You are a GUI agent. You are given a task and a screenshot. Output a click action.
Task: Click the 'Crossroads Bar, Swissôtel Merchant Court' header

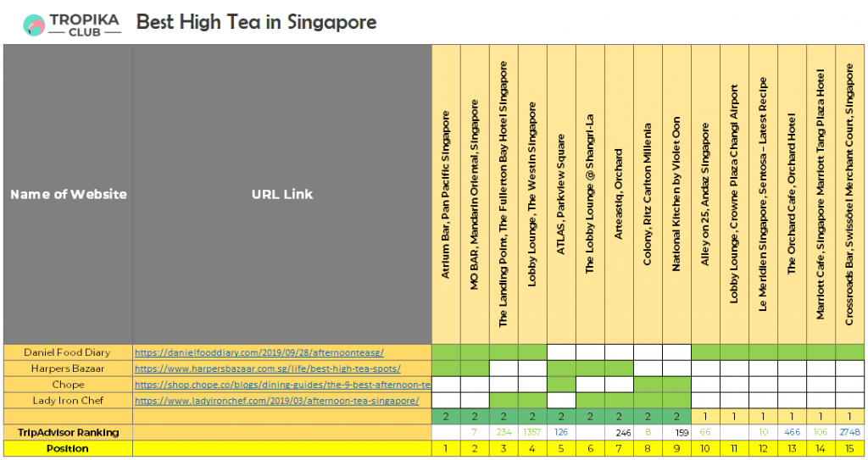(x=849, y=194)
